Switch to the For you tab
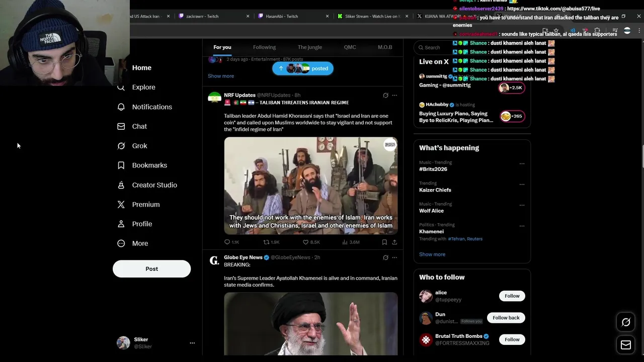This screenshot has height=362, width=644. click(x=222, y=47)
